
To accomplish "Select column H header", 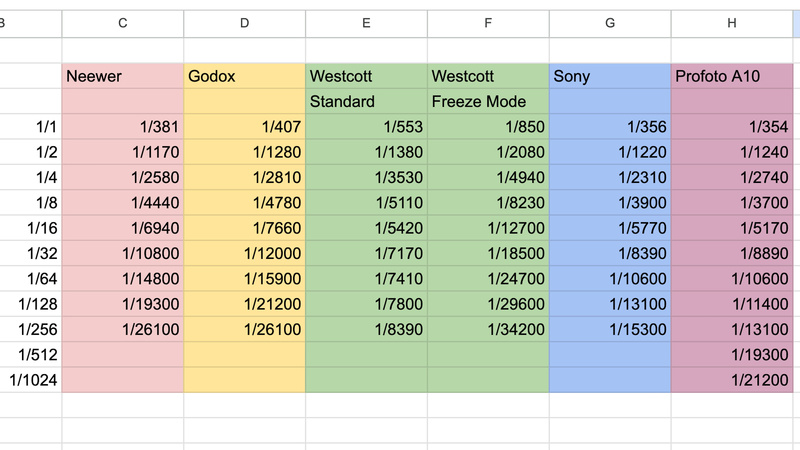I will (x=733, y=23).
